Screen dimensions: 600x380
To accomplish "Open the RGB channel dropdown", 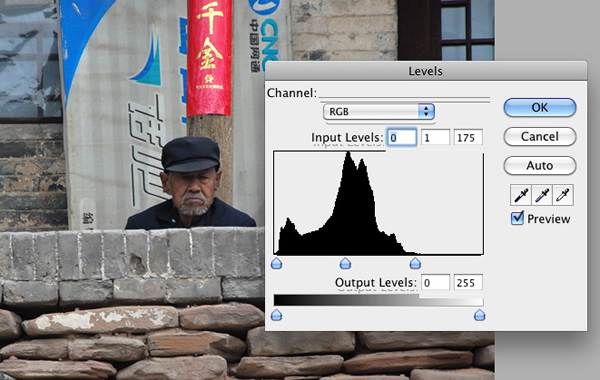I will pyautogui.click(x=379, y=111).
